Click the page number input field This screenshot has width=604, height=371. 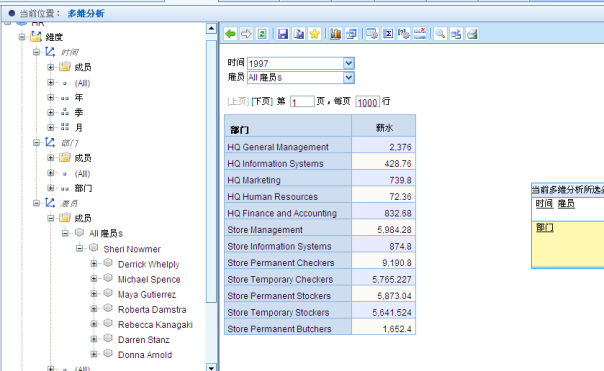click(x=302, y=102)
